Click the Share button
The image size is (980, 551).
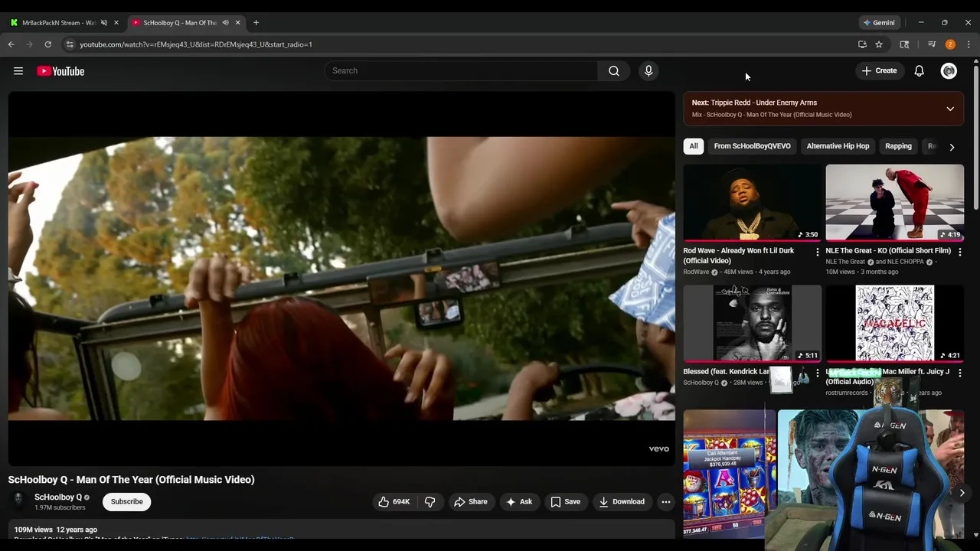click(470, 502)
